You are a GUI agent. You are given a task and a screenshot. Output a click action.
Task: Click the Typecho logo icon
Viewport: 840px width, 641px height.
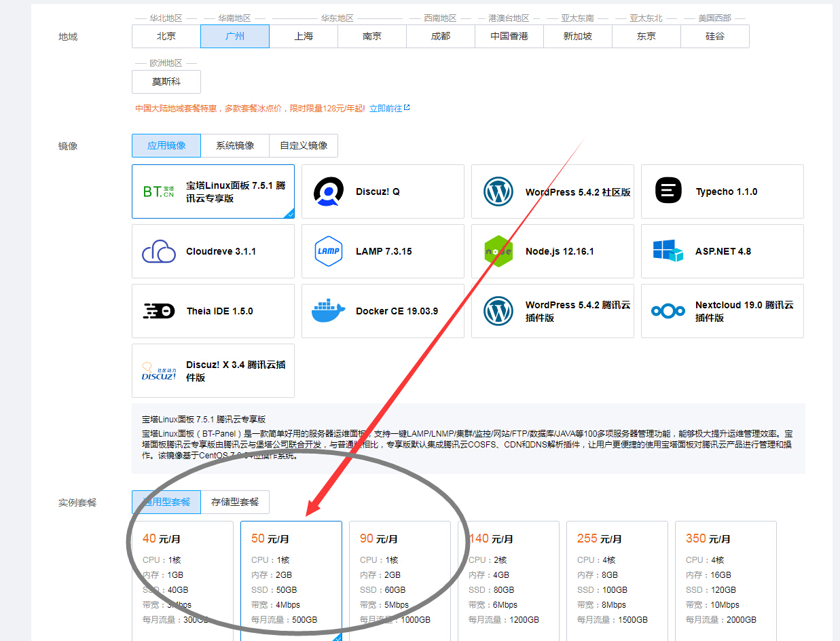tap(668, 191)
